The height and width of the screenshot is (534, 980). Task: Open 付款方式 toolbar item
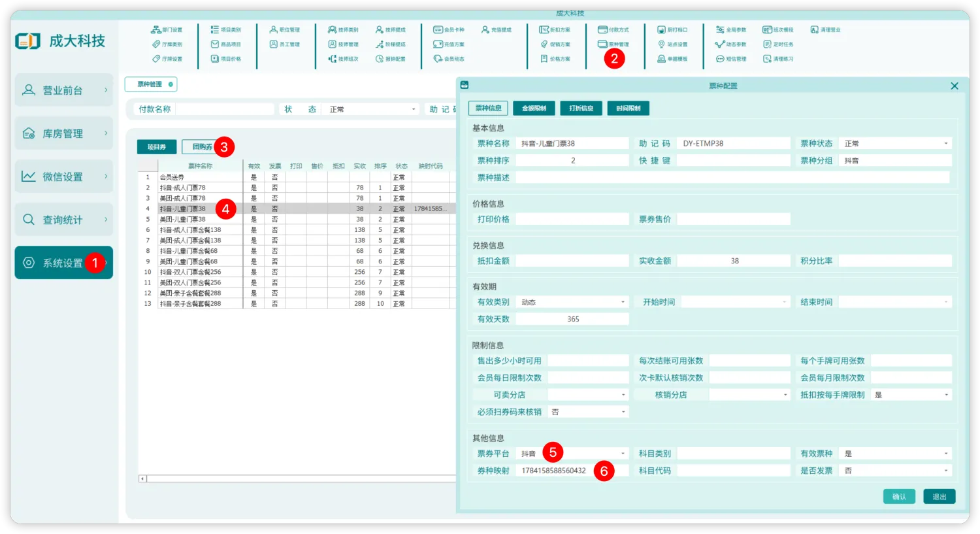[x=613, y=30]
